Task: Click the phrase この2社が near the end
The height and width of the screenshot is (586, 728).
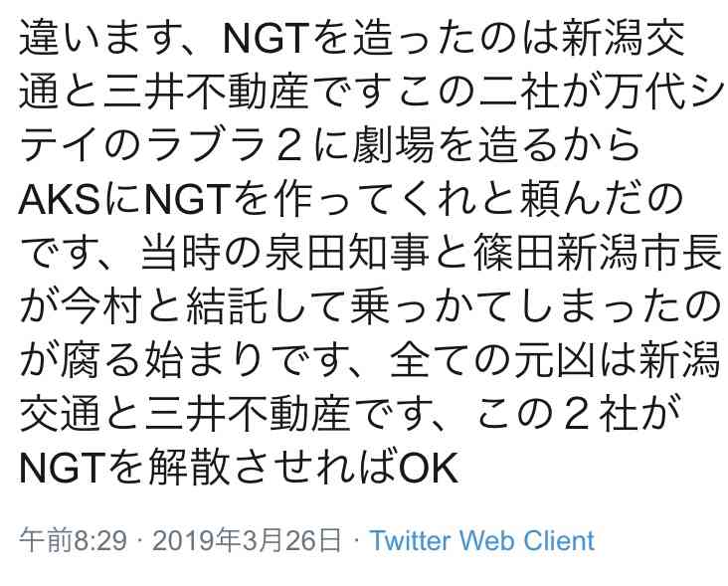Action: (x=579, y=414)
